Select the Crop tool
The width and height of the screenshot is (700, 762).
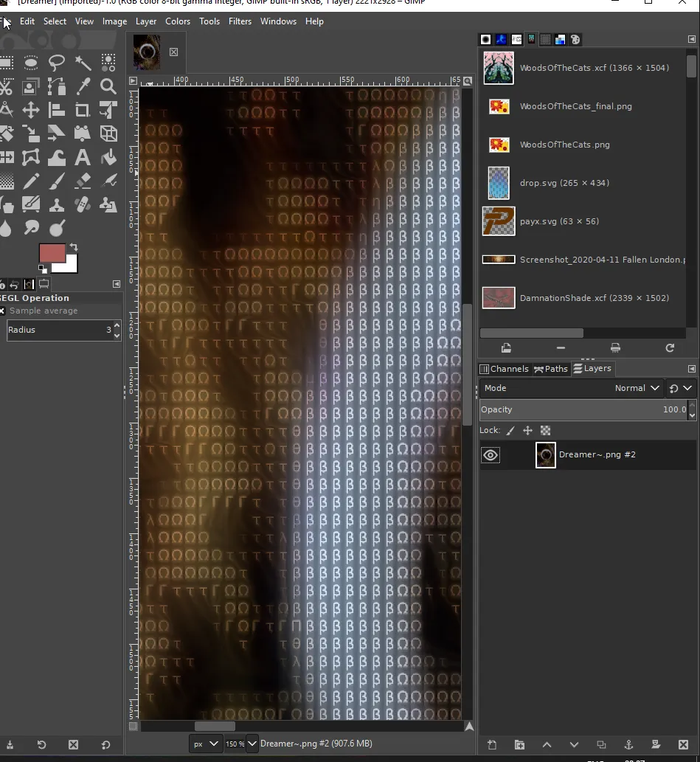(83, 111)
